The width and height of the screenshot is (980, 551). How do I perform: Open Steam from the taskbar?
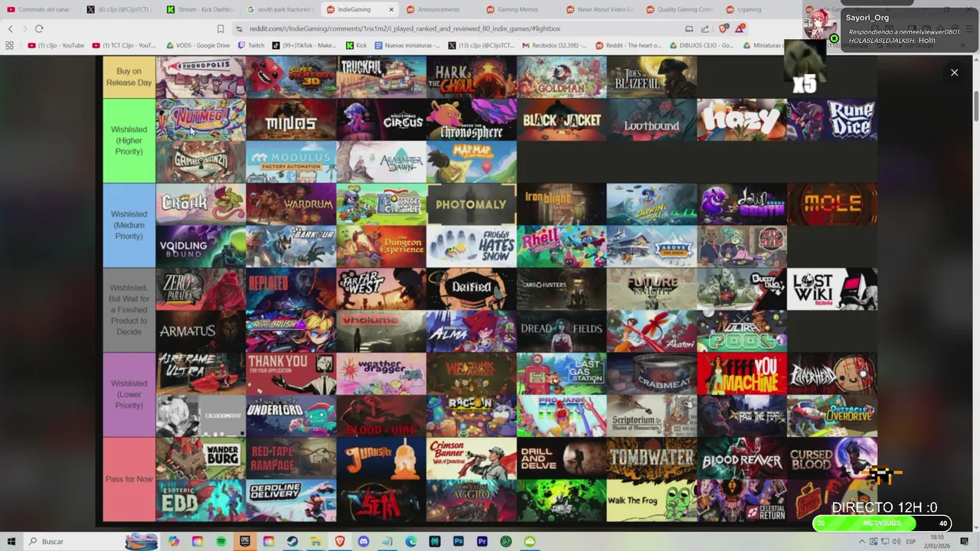pos(292,541)
